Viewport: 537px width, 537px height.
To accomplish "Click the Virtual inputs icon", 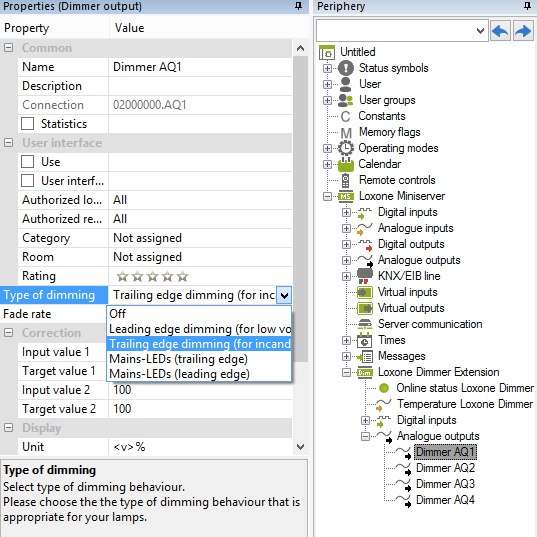I will [365, 292].
